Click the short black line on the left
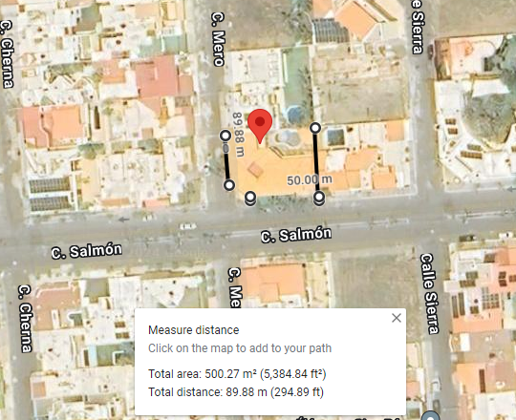The height and width of the screenshot is (420, 516). pyautogui.click(x=227, y=161)
